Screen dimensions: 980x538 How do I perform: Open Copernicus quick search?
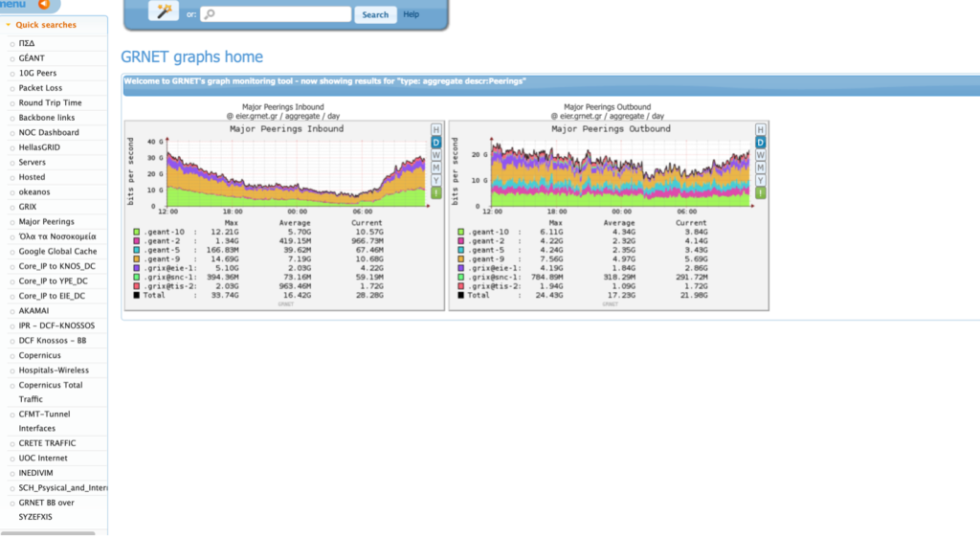click(40, 355)
